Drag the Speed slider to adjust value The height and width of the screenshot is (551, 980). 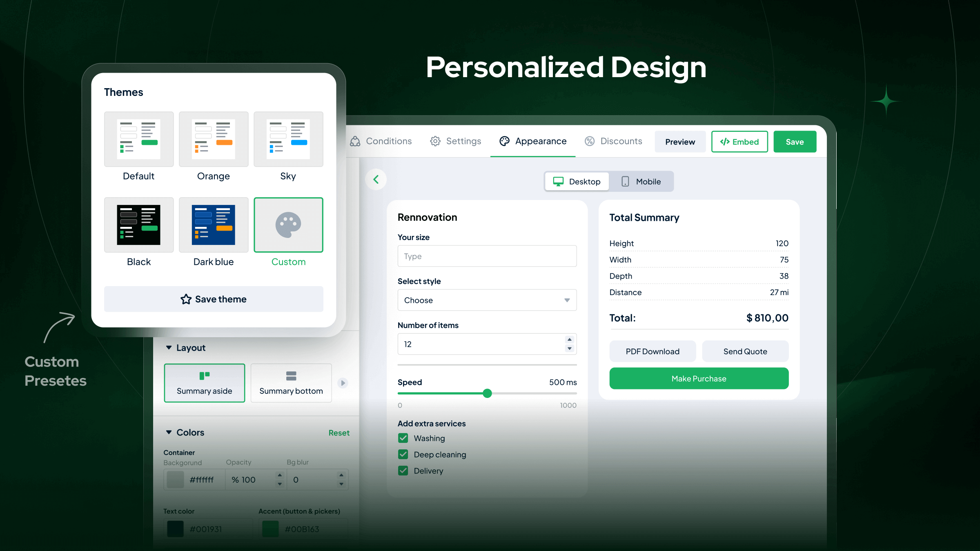click(487, 393)
